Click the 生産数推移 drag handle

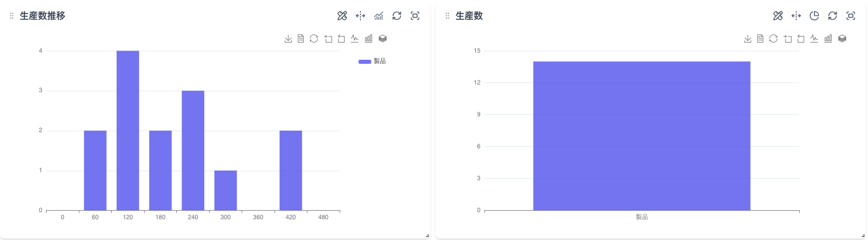tap(12, 16)
